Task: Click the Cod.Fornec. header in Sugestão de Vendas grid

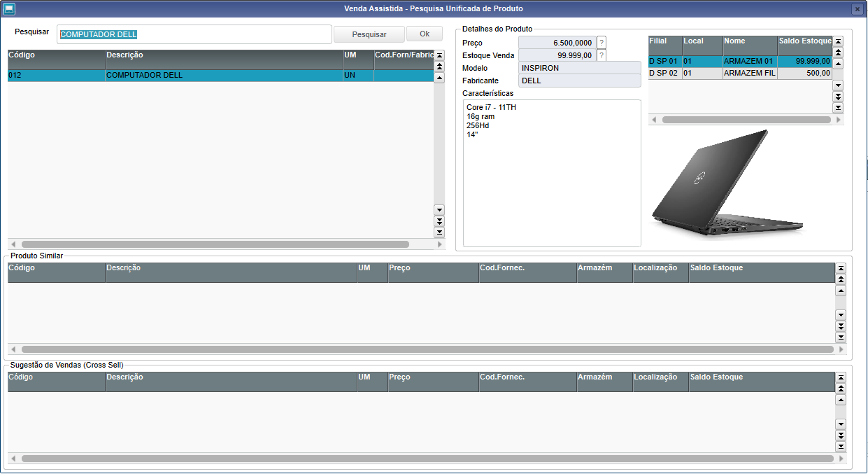Action: tap(527, 382)
